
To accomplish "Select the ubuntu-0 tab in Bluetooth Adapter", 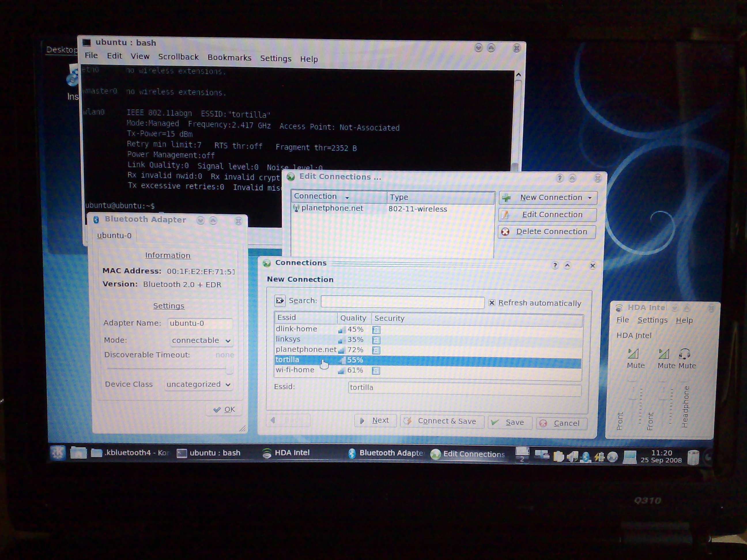I will tap(114, 235).
